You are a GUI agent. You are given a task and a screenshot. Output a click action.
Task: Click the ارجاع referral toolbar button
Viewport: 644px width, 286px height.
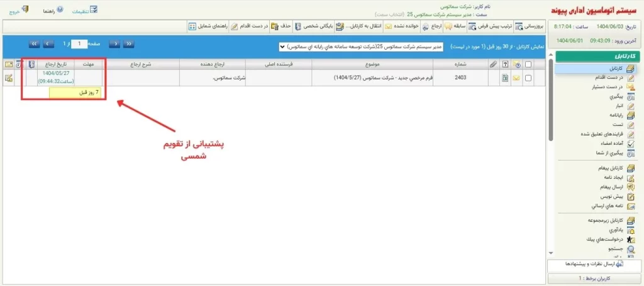431,26
